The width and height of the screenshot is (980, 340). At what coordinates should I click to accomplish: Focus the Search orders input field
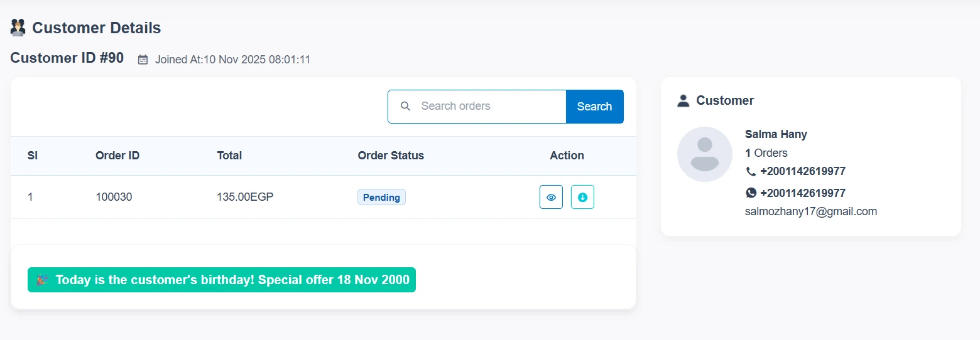tap(490, 106)
